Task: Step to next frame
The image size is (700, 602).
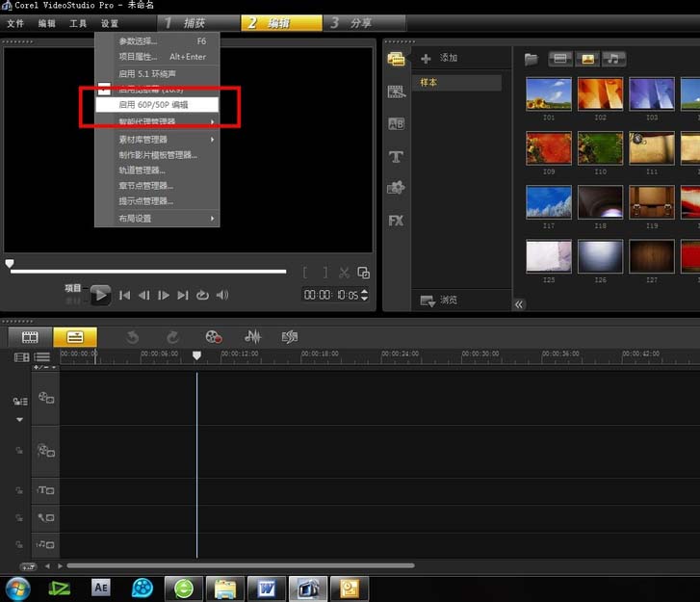Action: 164,295
